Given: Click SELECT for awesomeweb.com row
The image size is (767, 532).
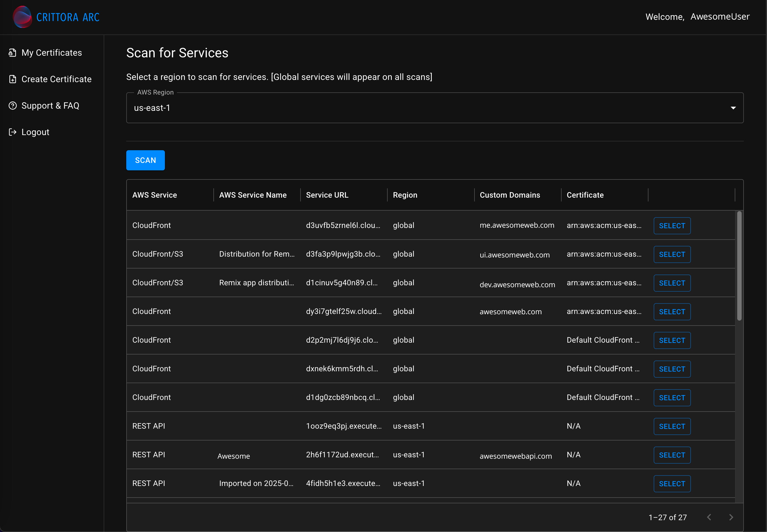Looking at the screenshot, I should tap(672, 312).
